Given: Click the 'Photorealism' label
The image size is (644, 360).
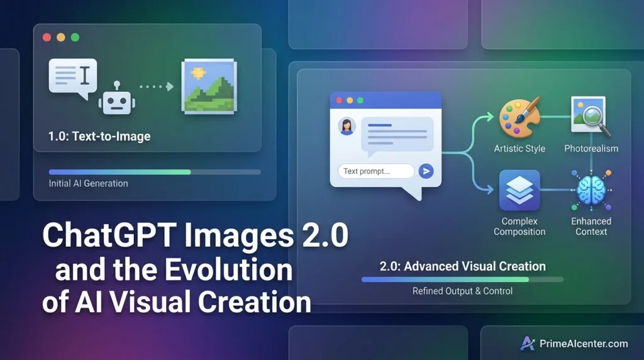Looking at the screenshot, I should tap(591, 149).
